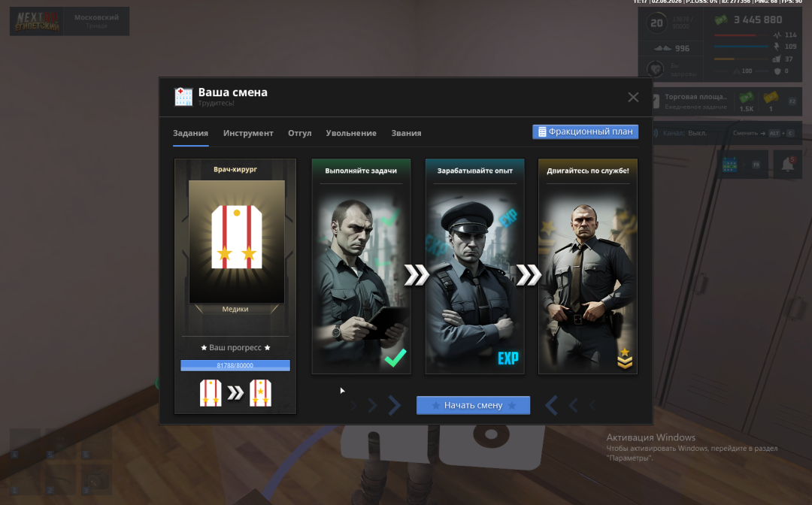Click the yellow ticket reward icon above 1

tap(771, 97)
